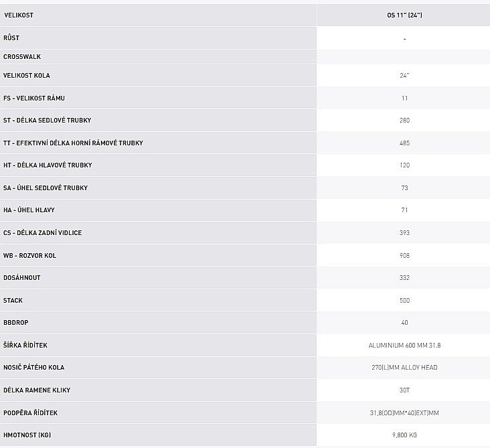The width and height of the screenshot is (490, 448).
Task: Click the head angle value 71
Action: (404, 210)
